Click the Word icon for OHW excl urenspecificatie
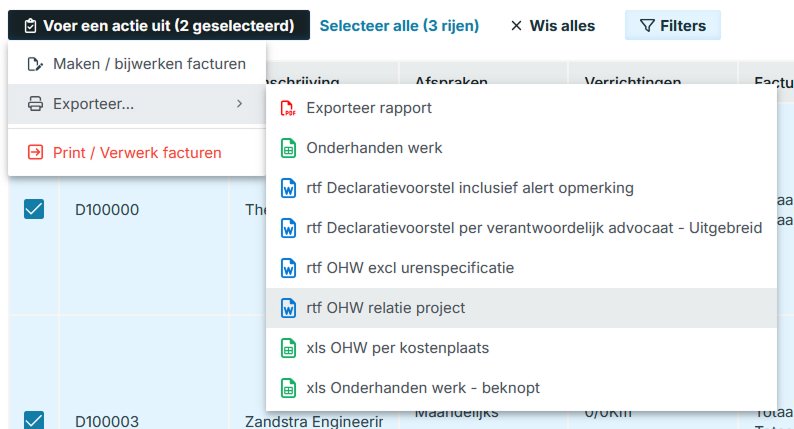 [x=288, y=268]
